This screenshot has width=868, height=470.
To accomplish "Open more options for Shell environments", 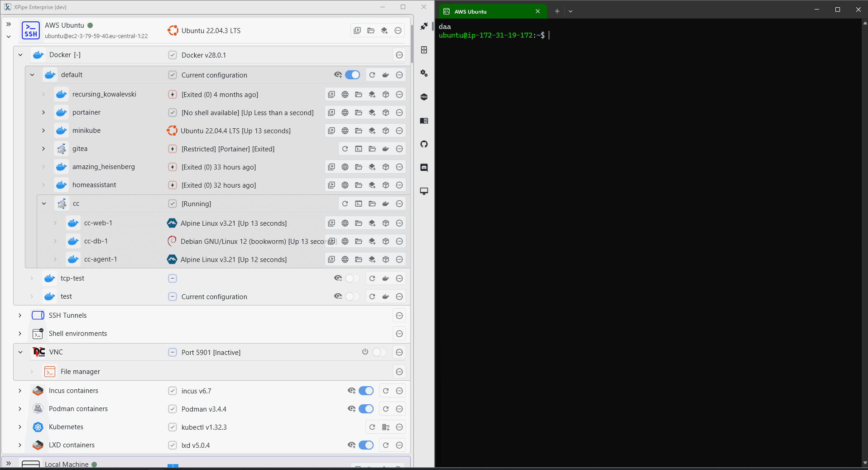I will 399,334.
